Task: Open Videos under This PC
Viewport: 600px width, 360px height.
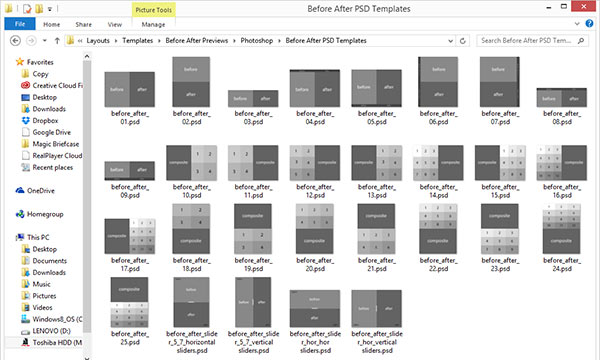Action: tap(37, 308)
